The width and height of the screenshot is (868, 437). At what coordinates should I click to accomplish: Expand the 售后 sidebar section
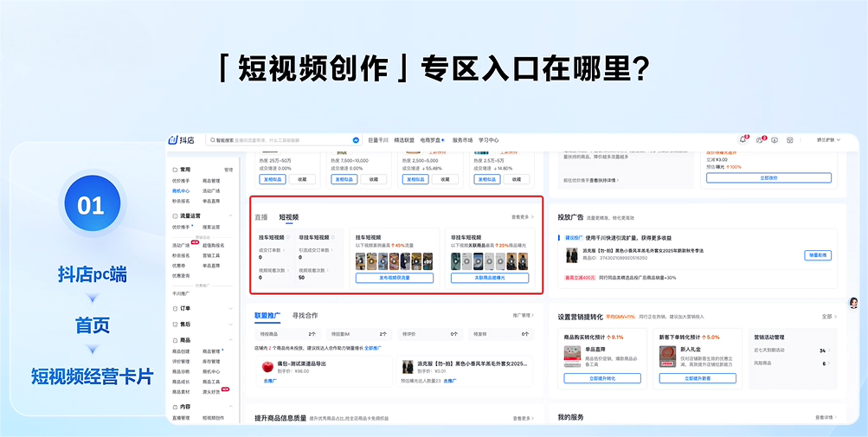pos(229,325)
